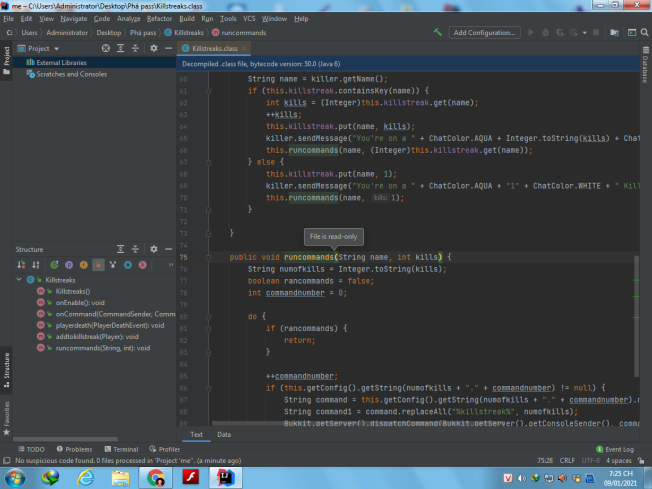Image resolution: width=652 pixels, height=489 pixels.
Task: Switch to the Data tab below editor
Action: point(224,434)
